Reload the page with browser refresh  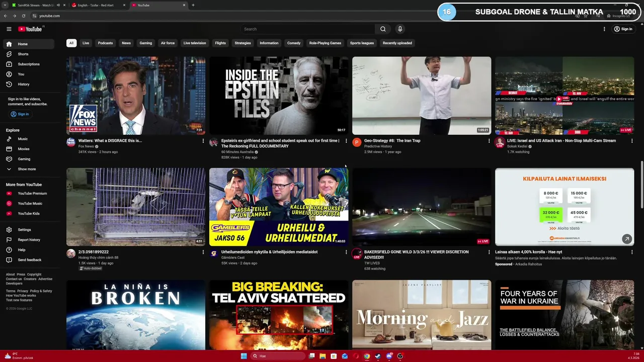24,16
